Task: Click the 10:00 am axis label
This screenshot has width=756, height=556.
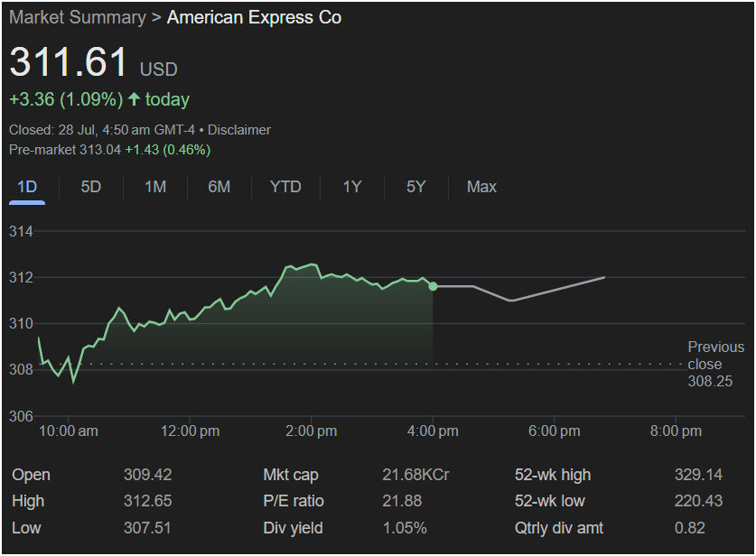Action: pyautogui.click(x=68, y=431)
